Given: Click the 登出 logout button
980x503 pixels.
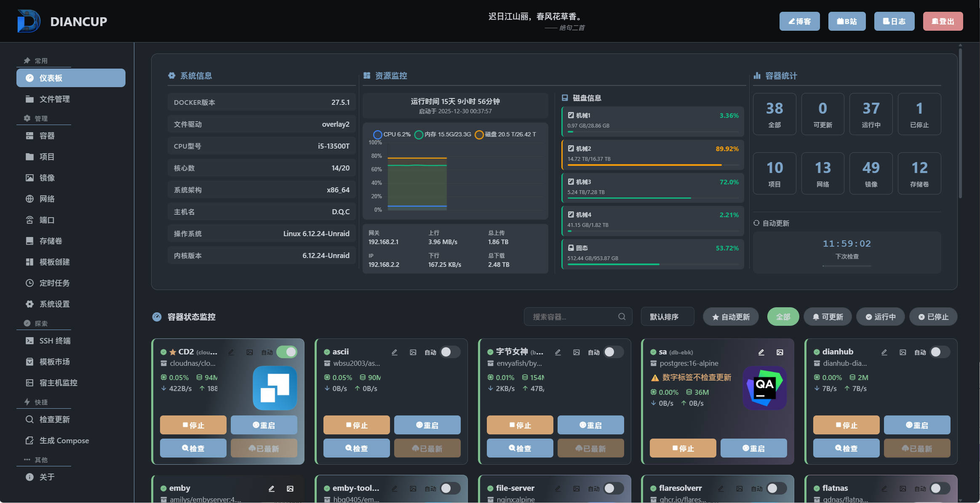Looking at the screenshot, I should (943, 21).
